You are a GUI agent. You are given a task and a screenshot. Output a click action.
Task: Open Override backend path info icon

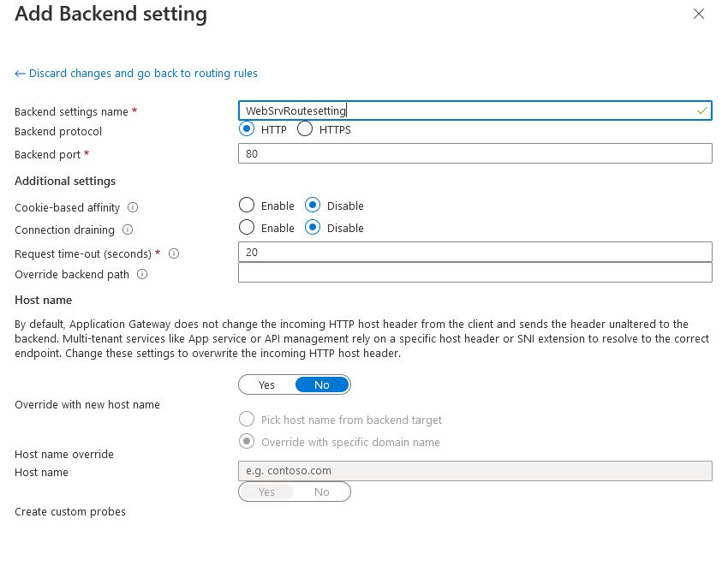click(142, 275)
